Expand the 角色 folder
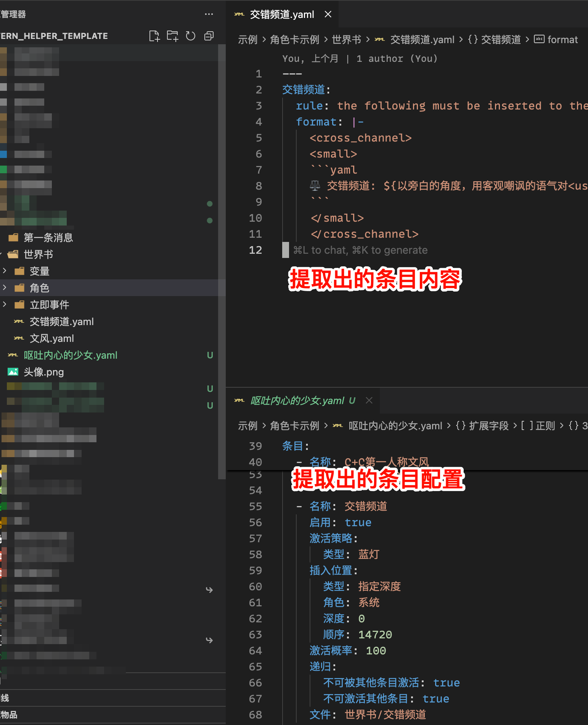Viewport: 588px width, 725px height. [x=39, y=288]
